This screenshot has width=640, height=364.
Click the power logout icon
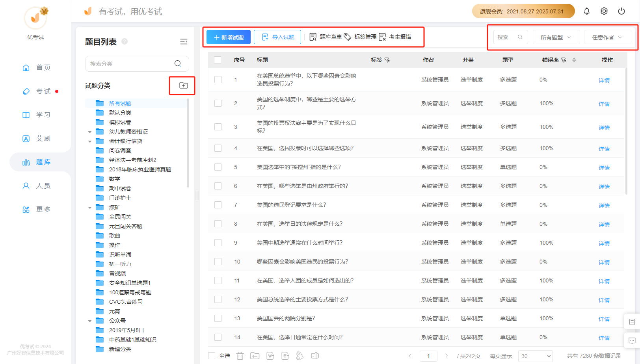point(621,11)
